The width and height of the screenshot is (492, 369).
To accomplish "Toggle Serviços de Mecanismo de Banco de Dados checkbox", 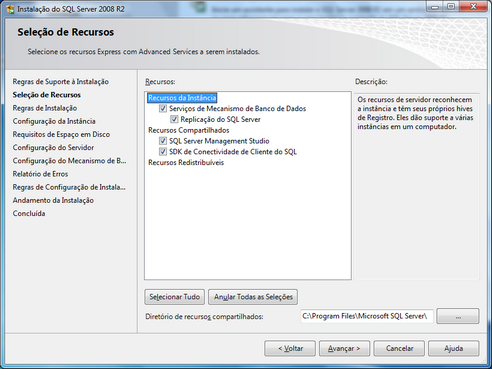I will [x=163, y=108].
